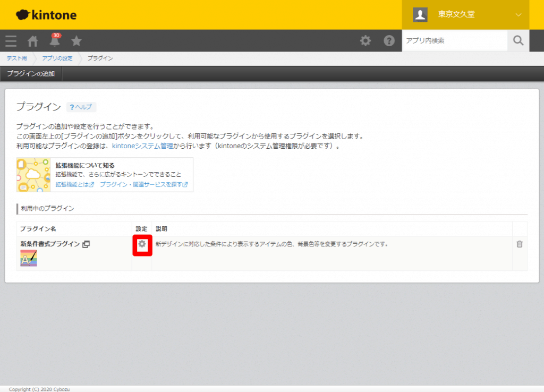Click the user avatar icon
This screenshot has height=392, width=544.
click(420, 15)
